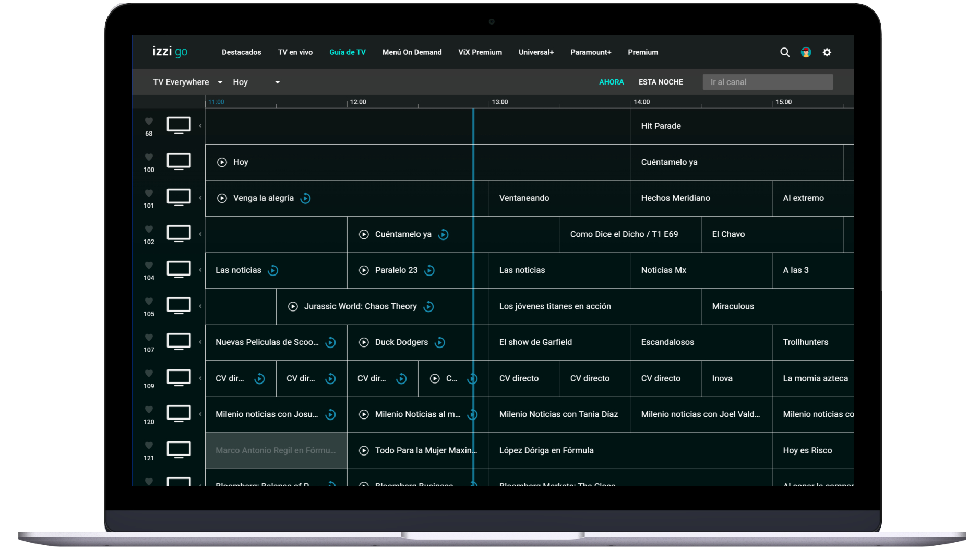Image resolution: width=980 pixels, height=551 pixels.
Task: Open the Hoy day selector dropdown
Action: pyautogui.click(x=256, y=82)
